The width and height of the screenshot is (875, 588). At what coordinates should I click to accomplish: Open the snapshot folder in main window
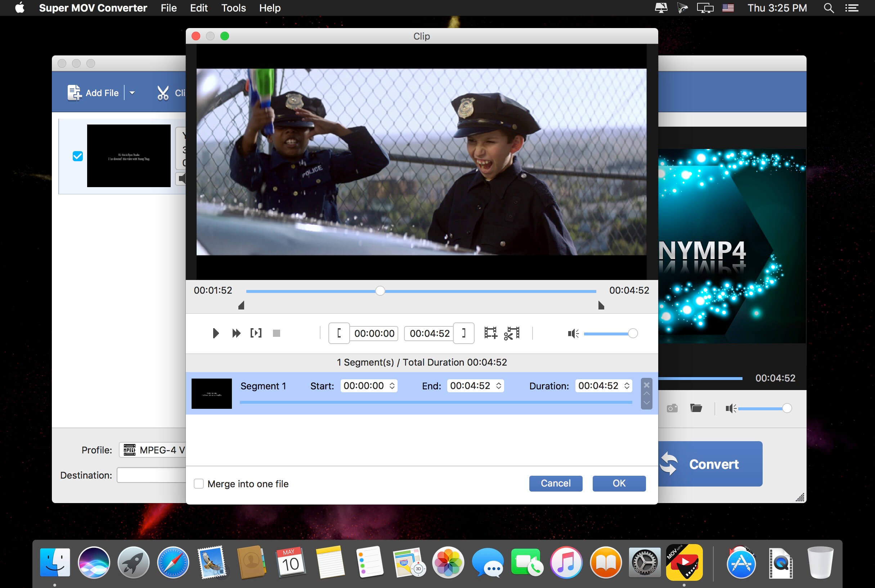click(x=696, y=408)
